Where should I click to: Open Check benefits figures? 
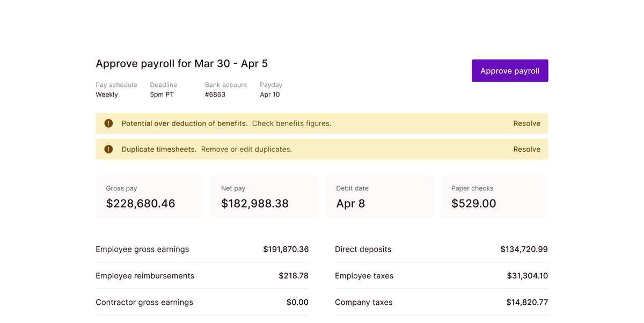point(291,123)
